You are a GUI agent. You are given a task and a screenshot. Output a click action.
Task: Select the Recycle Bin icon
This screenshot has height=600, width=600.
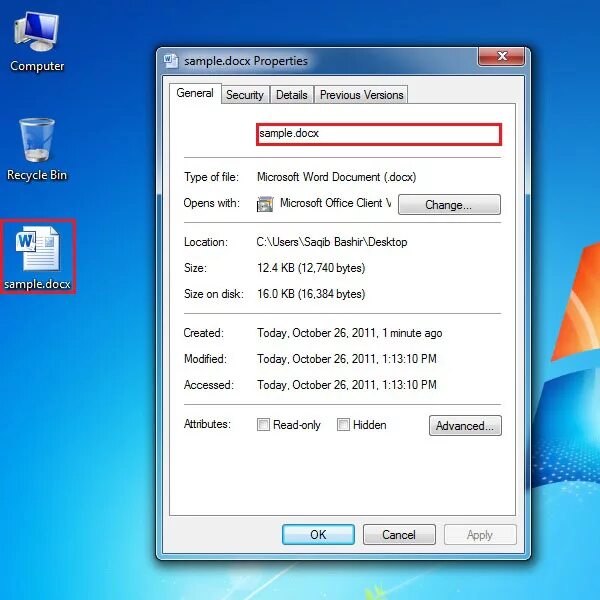37,149
